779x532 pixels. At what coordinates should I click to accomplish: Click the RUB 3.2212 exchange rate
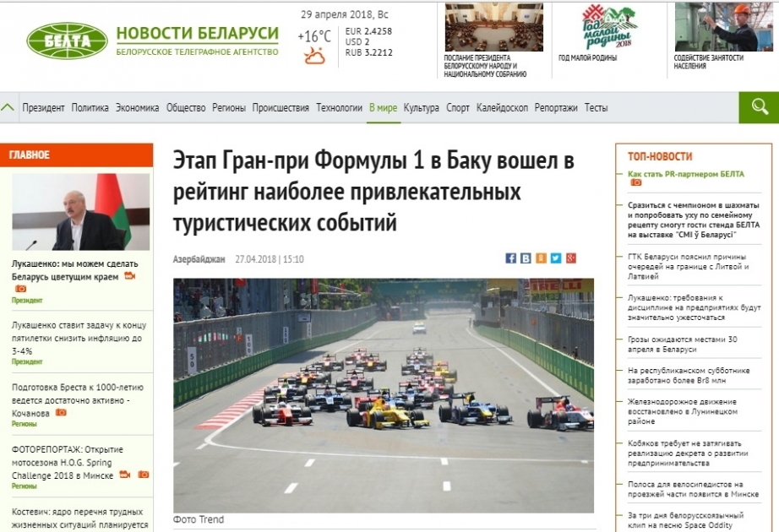pos(368,52)
